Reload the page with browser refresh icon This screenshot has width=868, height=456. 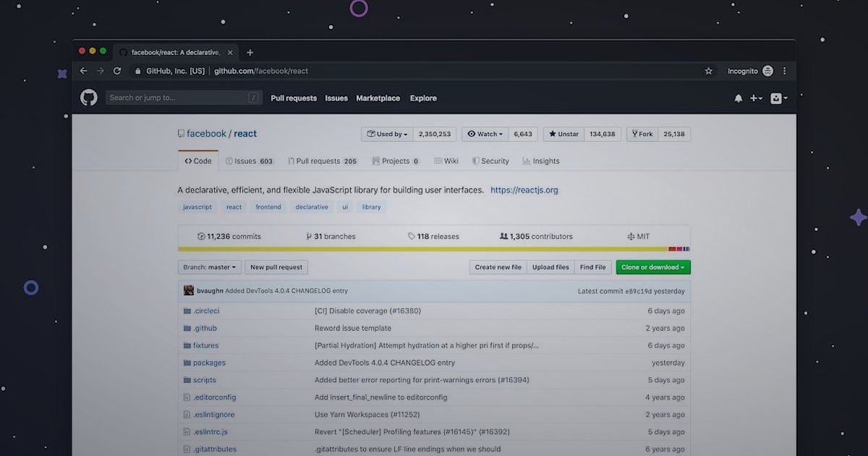point(117,71)
